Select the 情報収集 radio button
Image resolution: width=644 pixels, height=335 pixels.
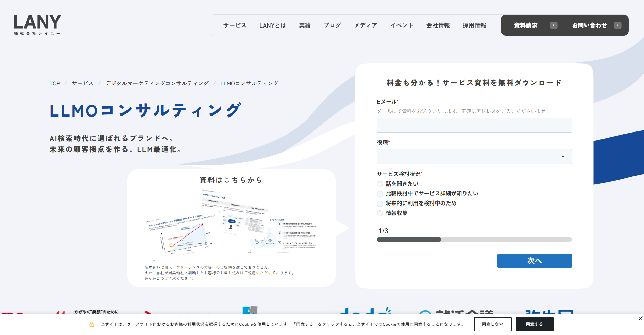pyautogui.click(x=379, y=213)
